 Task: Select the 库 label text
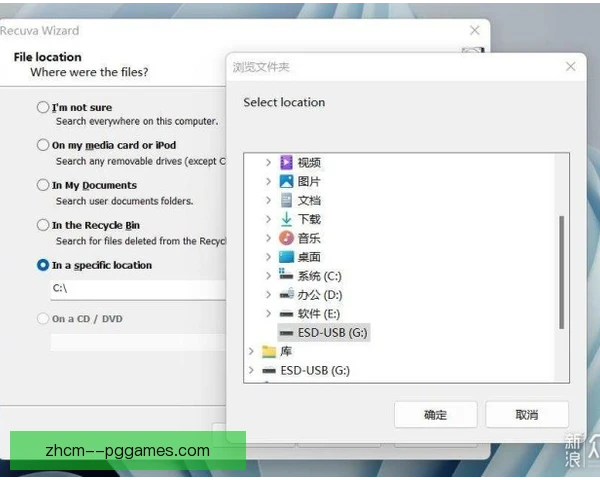coord(286,351)
